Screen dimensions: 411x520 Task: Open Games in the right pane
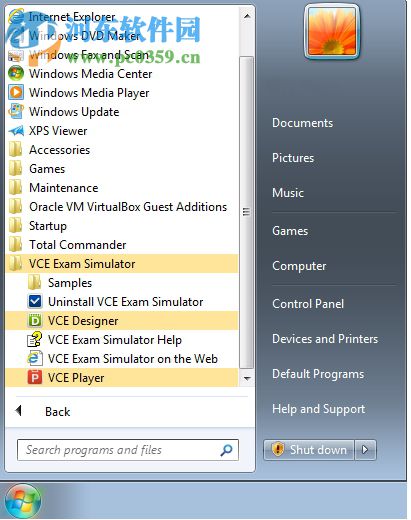[290, 231]
